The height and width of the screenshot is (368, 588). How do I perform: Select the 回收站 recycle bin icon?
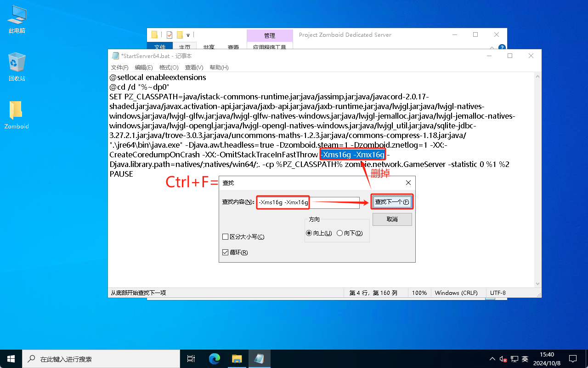(17, 67)
